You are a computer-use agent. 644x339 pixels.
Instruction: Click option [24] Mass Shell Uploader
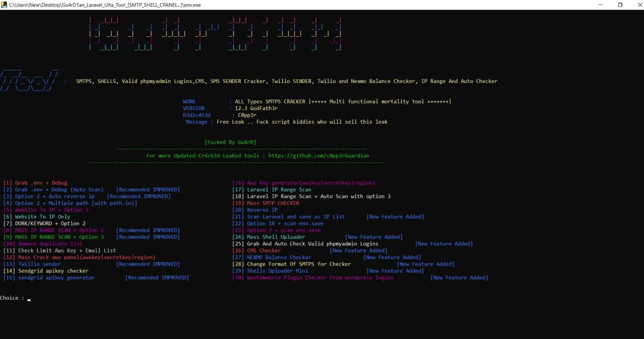click(269, 237)
